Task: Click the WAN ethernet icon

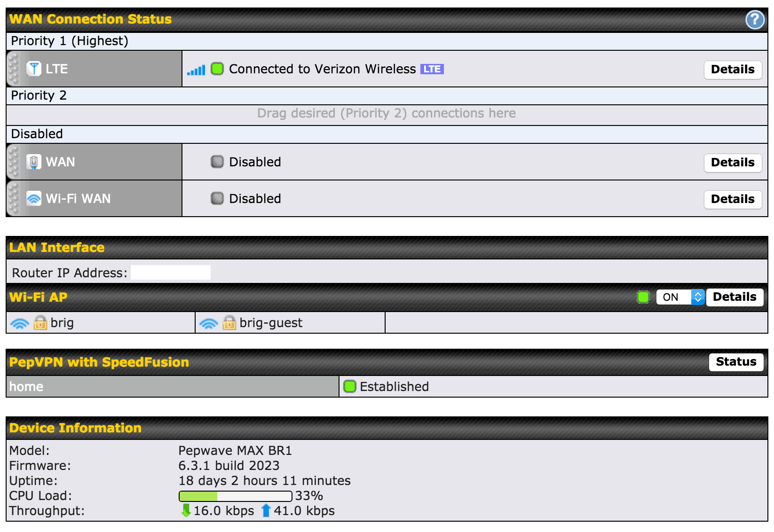Action: pyautogui.click(x=33, y=161)
